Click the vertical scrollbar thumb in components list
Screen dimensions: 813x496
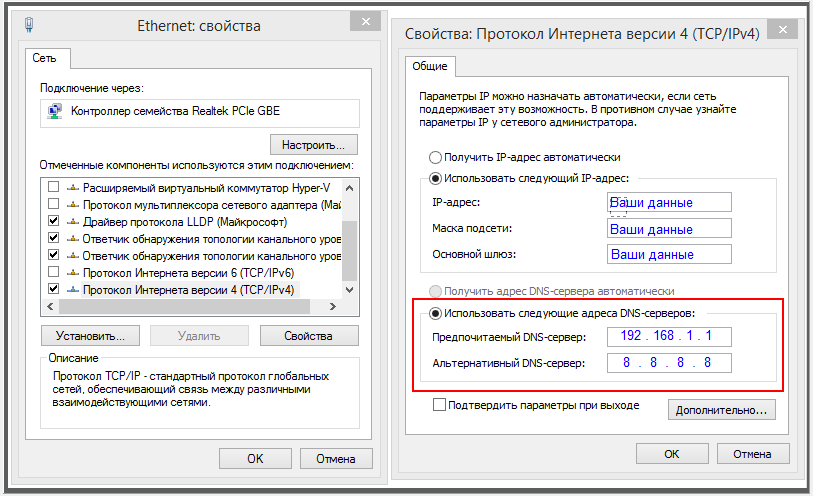pyautogui.click(x=349, y=251)
